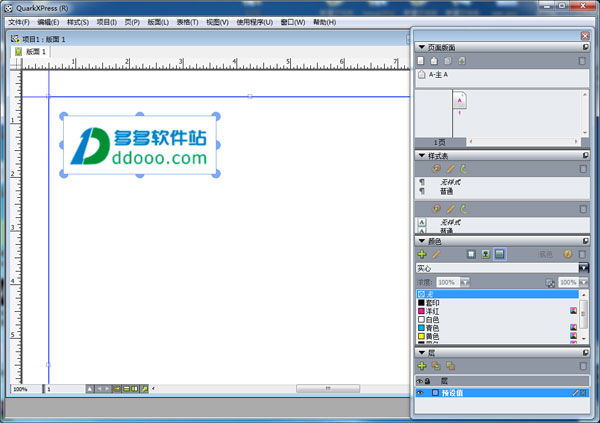The image size is (600, 423).
Task: Click character style update arrow icon
Action: (x=464, y=209)
